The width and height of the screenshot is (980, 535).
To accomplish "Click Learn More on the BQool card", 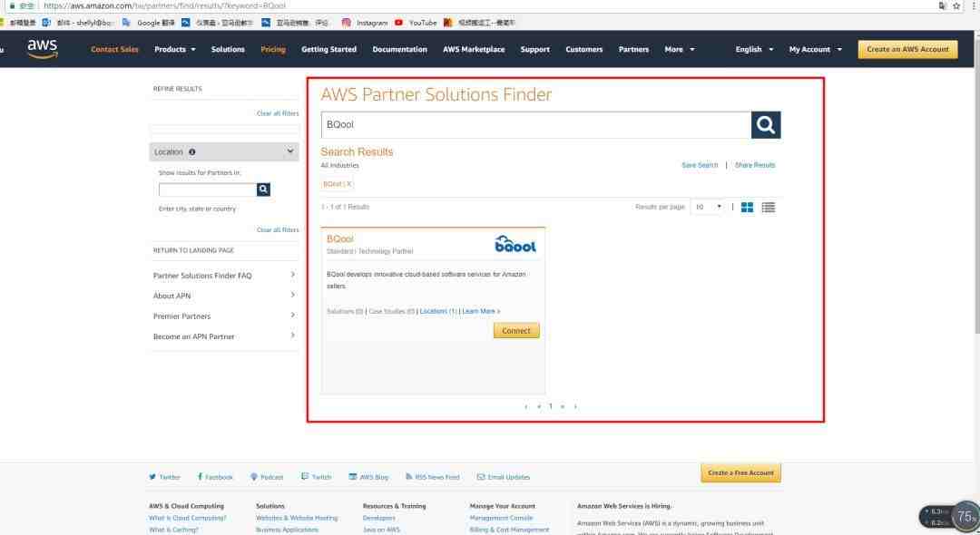I will click(481, 311).
